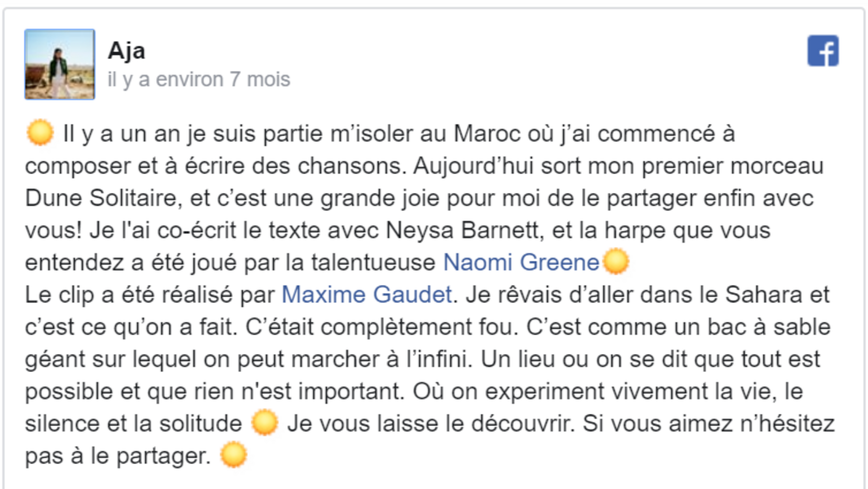
Task: Open the Facebook logo icon
Action: coord(823,51)
